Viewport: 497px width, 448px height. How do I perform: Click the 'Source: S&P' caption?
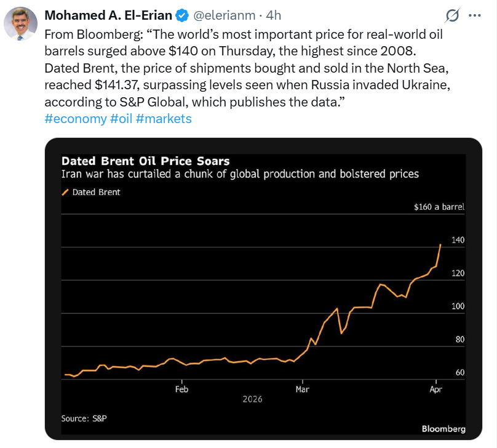point(85,418)
